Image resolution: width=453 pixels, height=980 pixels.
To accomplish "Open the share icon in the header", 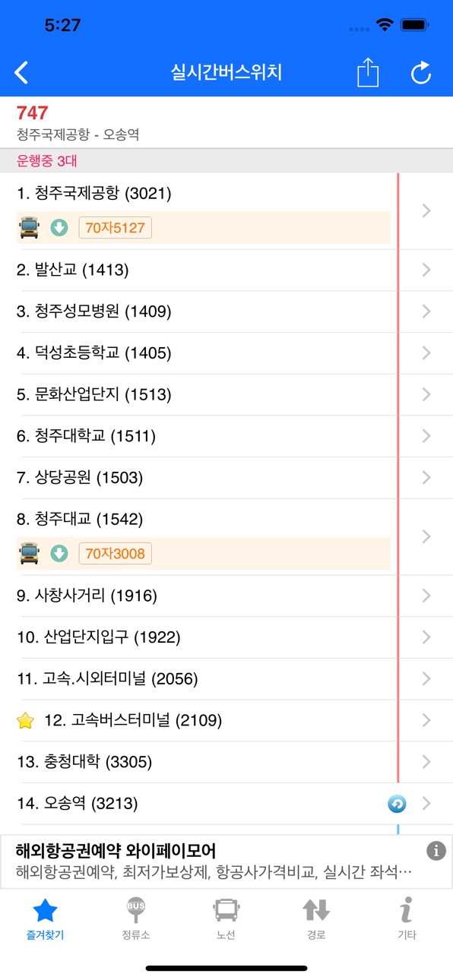I will (x=368, y=73).
